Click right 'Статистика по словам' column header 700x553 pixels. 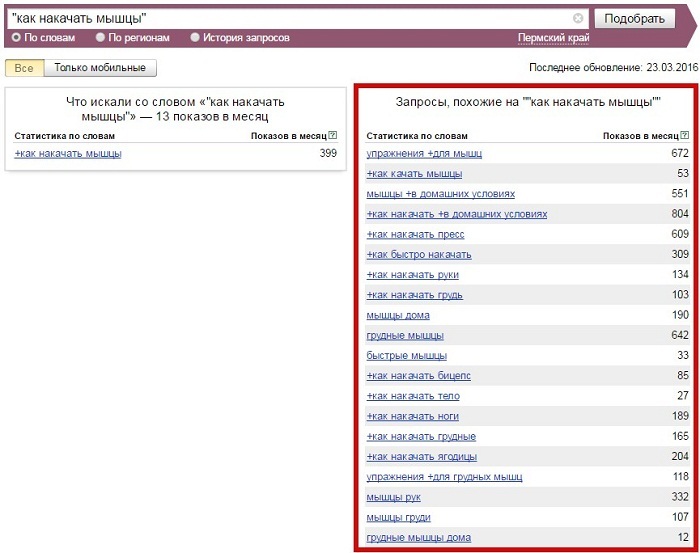tap(417, 136)
